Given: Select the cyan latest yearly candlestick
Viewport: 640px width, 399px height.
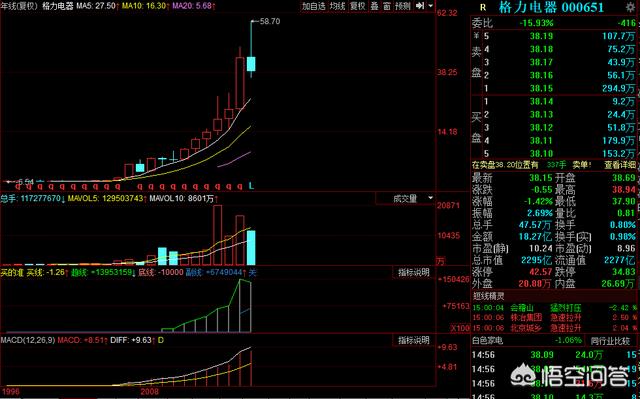Looking at the screenshot, I should point(251,64).
